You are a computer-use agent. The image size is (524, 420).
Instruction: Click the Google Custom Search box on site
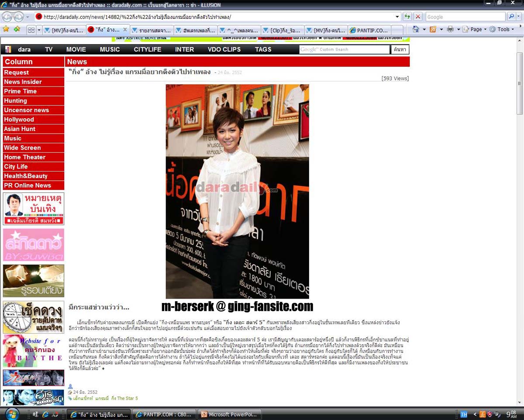(x=344, y=49)
